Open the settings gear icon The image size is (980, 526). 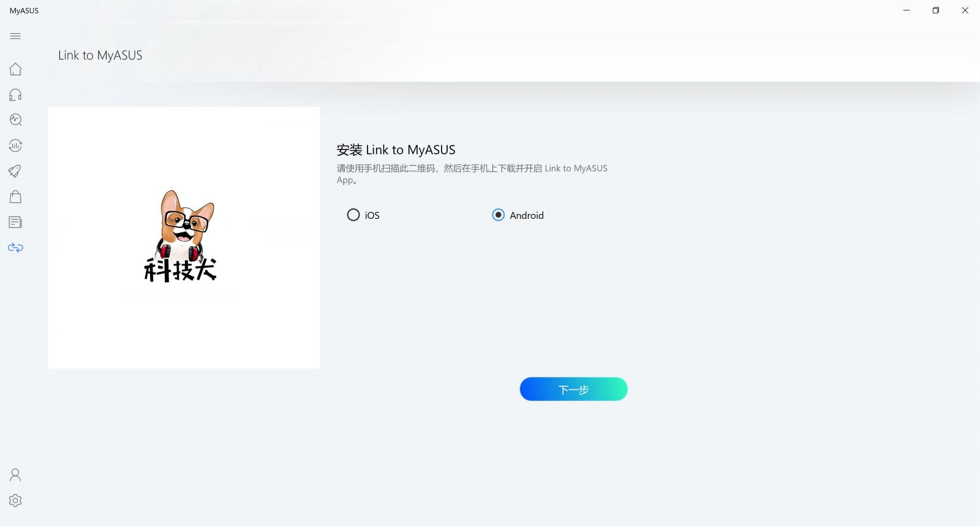coord(15,500)
